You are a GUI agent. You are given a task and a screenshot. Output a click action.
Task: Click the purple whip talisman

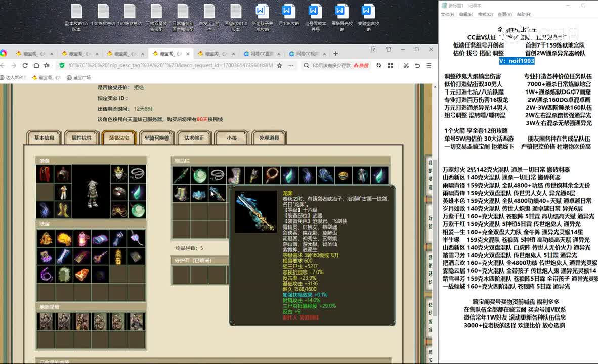click(x=46, y=274)
